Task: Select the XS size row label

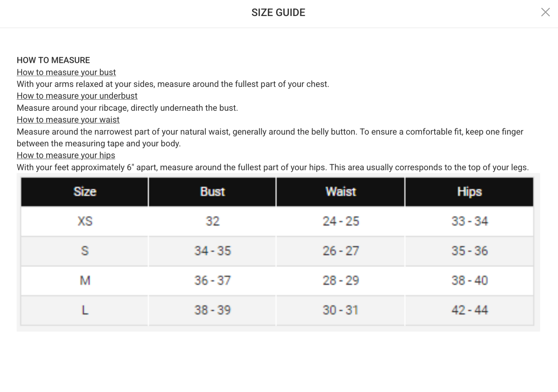Action: pyautogui.click(x=85, y=221)
